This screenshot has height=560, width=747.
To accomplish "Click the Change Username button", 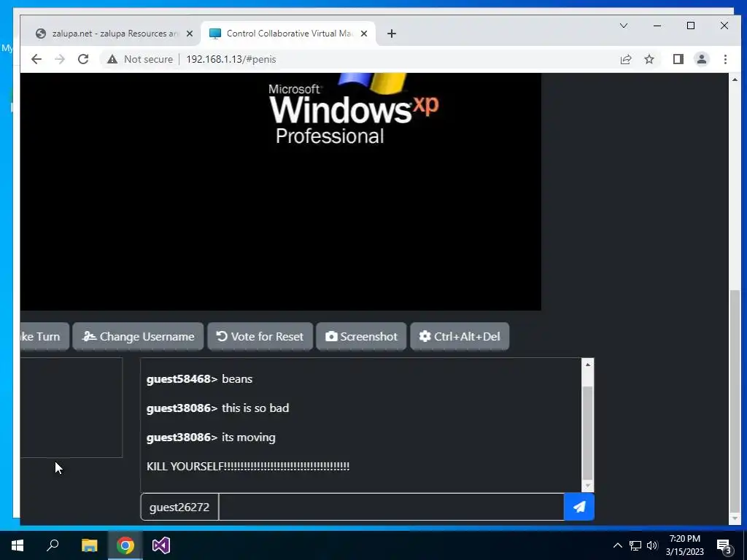I will point(138,336).
